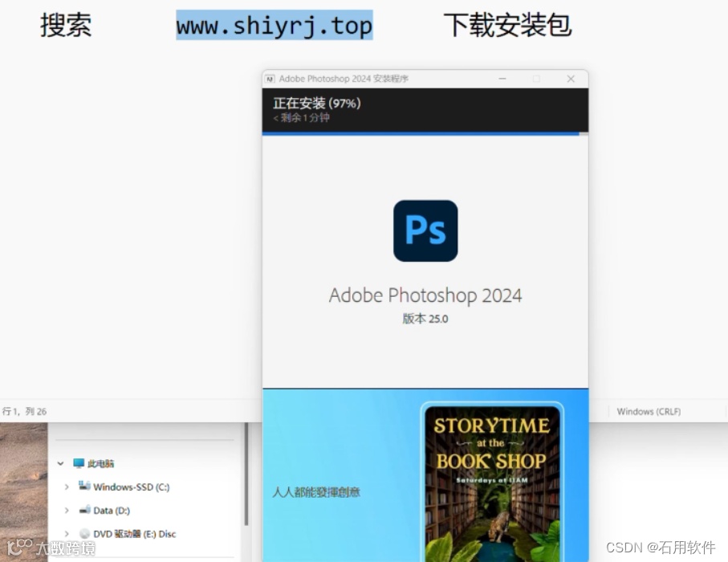
Task: Click the DVD disc drive icon
Action: tap(84, 534)
